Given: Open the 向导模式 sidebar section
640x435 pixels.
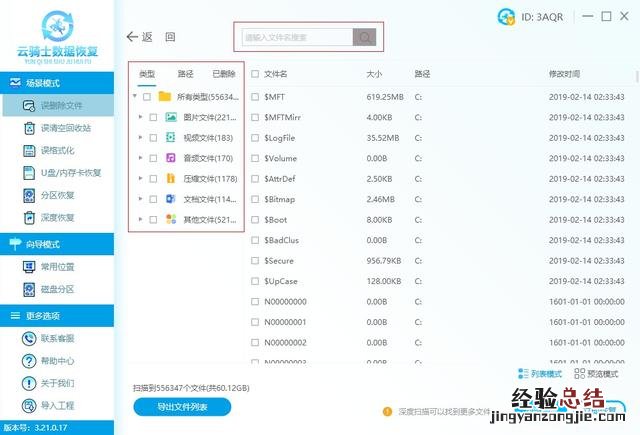Looking at the screenshot, I should [57, 244].
